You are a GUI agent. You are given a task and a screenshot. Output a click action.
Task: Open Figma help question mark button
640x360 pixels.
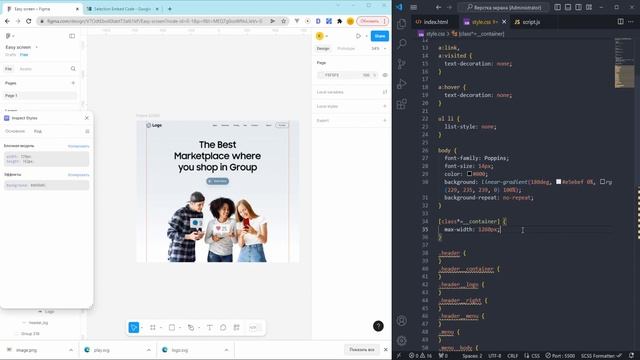tap(378, 326)
